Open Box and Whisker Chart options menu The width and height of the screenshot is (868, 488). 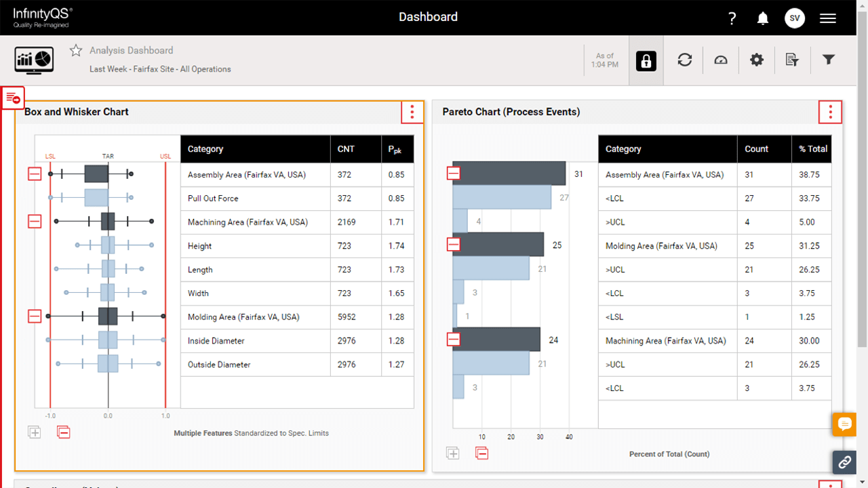click(x=412, y=113)
